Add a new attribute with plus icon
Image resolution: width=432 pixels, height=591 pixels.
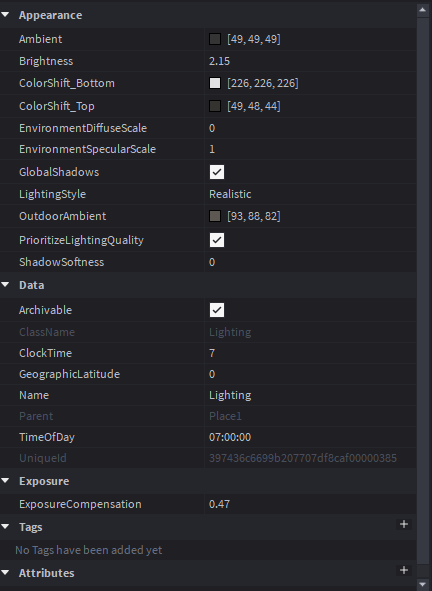pyautogui.click(x=404, y=570)
